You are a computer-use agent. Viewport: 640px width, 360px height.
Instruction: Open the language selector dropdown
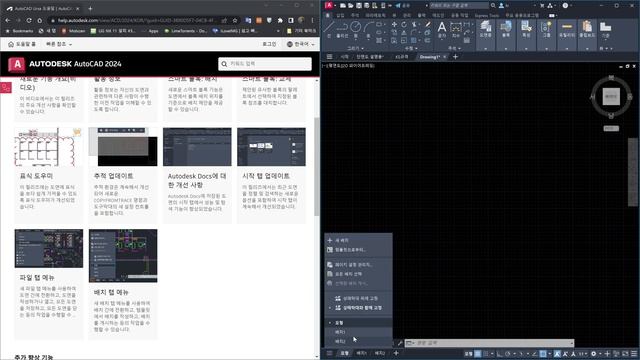coord(300,44)
